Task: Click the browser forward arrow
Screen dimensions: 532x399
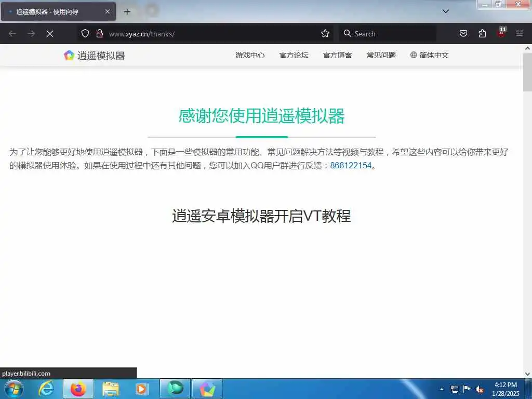Action: [x=31, y=34]
